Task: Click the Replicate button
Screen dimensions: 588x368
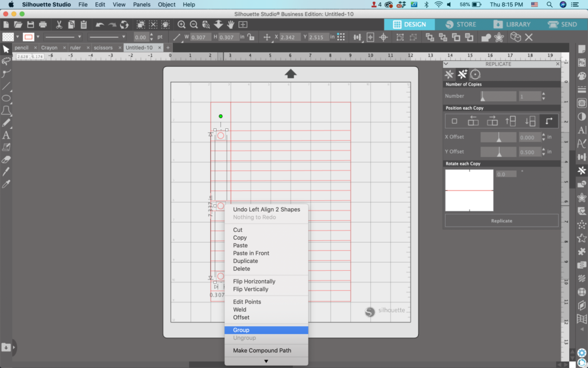Action: [x=501, y=221]
